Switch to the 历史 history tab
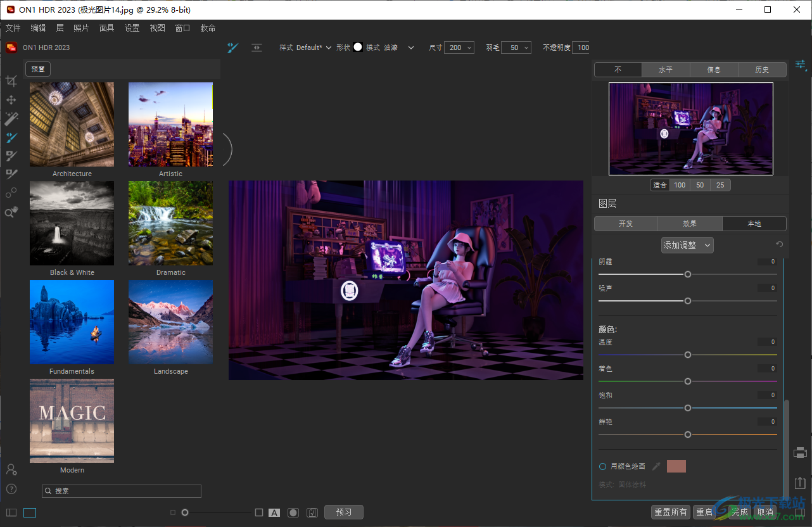This screenshot has width=812, height=527. 762,70
